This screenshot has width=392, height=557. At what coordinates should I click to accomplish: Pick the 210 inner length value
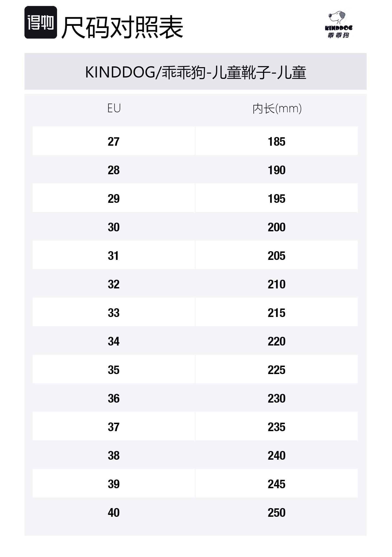pyautogui.click(x=277, y=284)
